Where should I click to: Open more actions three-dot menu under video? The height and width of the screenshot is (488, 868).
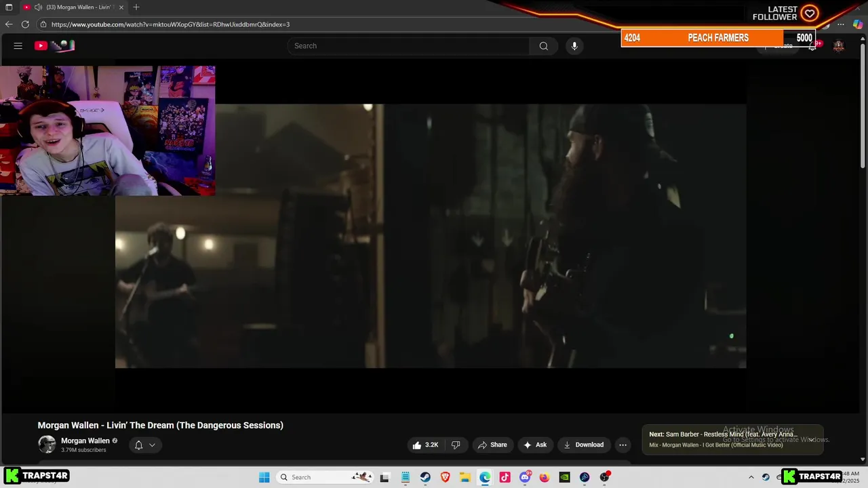623,445
